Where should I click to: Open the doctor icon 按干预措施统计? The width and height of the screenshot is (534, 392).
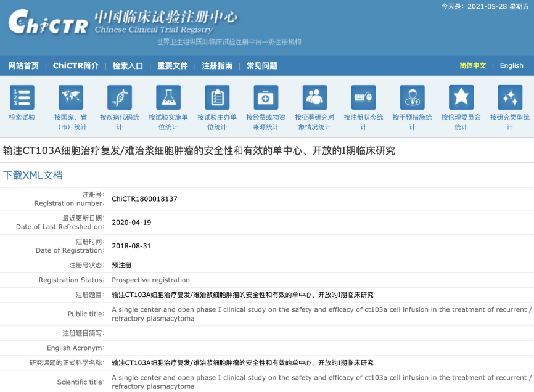(413, 97)
